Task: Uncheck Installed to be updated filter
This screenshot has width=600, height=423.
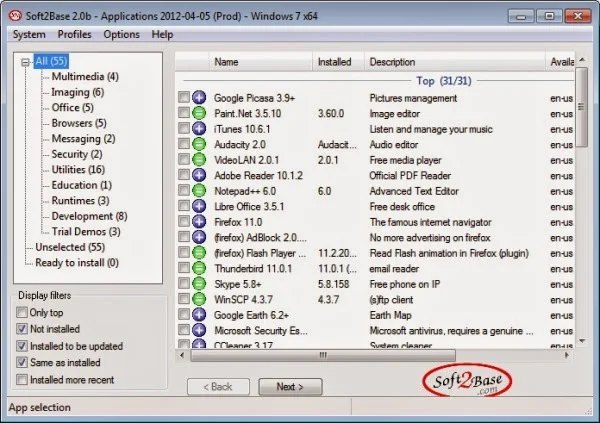Action: point(22,346)
